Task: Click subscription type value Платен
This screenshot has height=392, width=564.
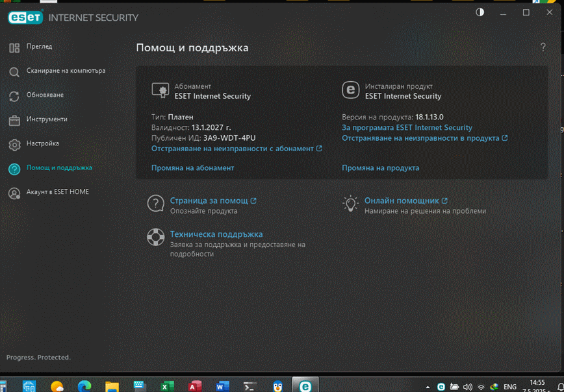Action: [x=181, y=117]
